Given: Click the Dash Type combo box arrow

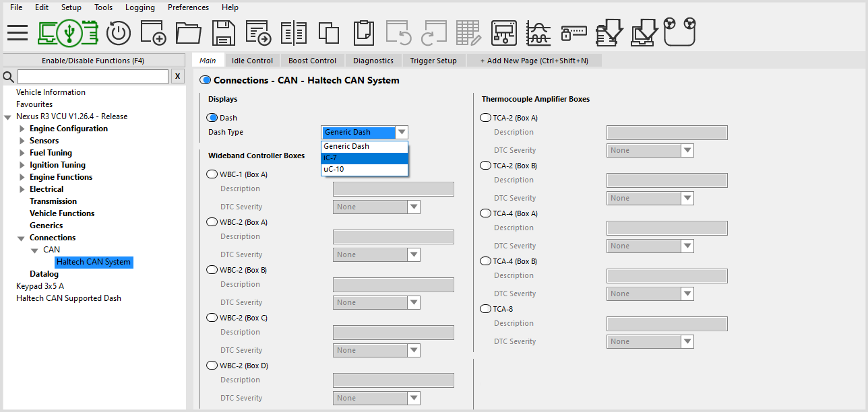Looking at the screenshot, I should (402, 132).
